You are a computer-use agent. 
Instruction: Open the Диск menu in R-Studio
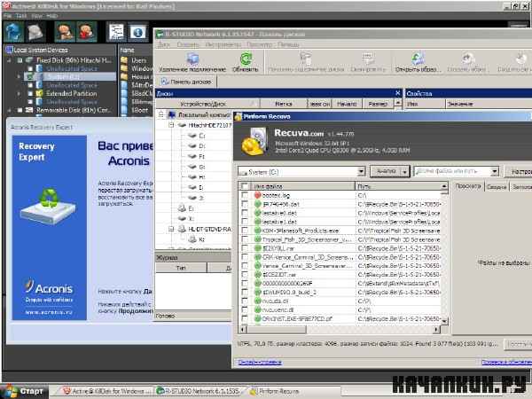point(164,45)
